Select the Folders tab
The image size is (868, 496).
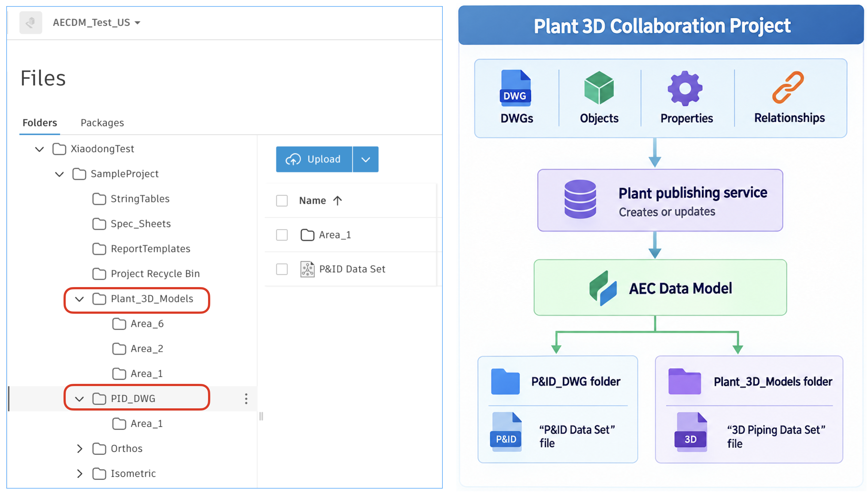click(x=40, y=123)
